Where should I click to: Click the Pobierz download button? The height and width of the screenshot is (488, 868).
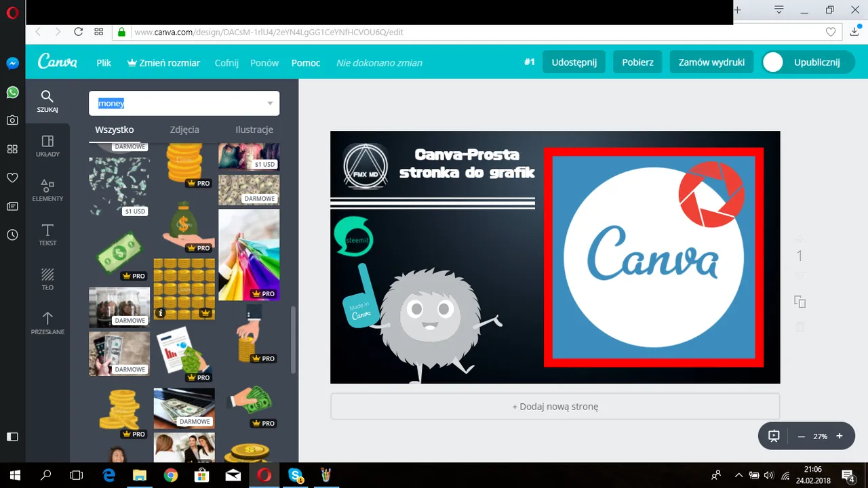point(637,62)
